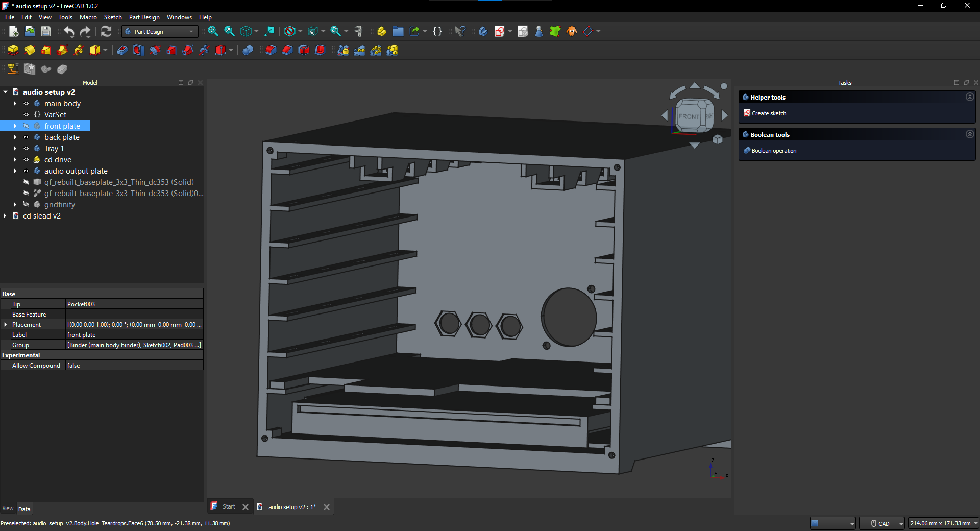
Task: Expand the cd slead v2 document
Action: 5,216
